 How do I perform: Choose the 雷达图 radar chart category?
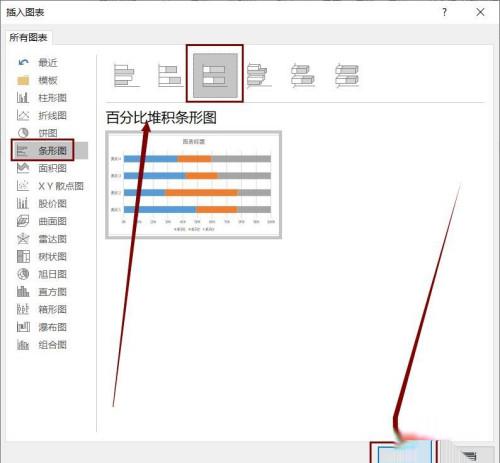(x=42, y=239)
